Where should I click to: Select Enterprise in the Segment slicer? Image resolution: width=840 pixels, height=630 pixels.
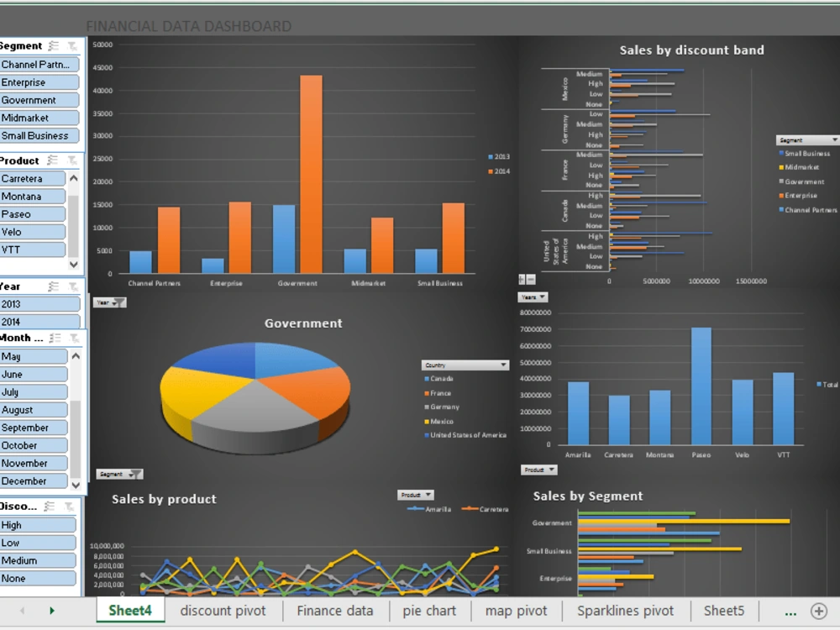coord(39,82)
